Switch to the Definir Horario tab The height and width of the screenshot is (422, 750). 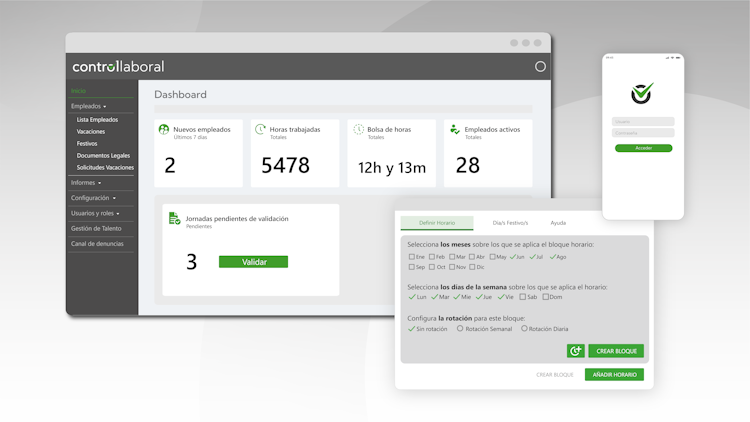(437, 223)
